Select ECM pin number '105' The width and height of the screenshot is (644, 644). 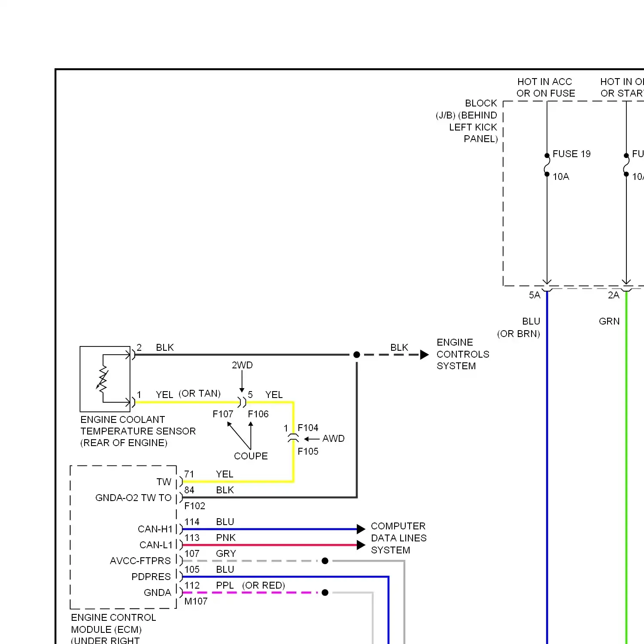[x=192, y=569]
